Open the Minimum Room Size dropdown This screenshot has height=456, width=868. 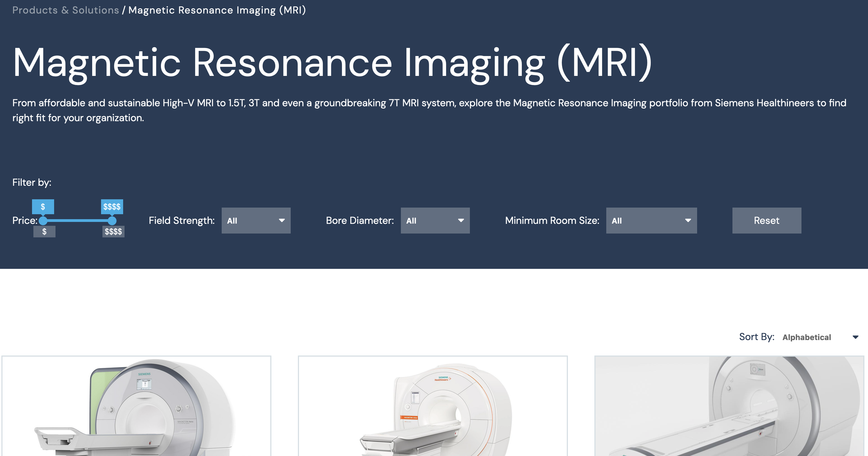pos(651,221)
